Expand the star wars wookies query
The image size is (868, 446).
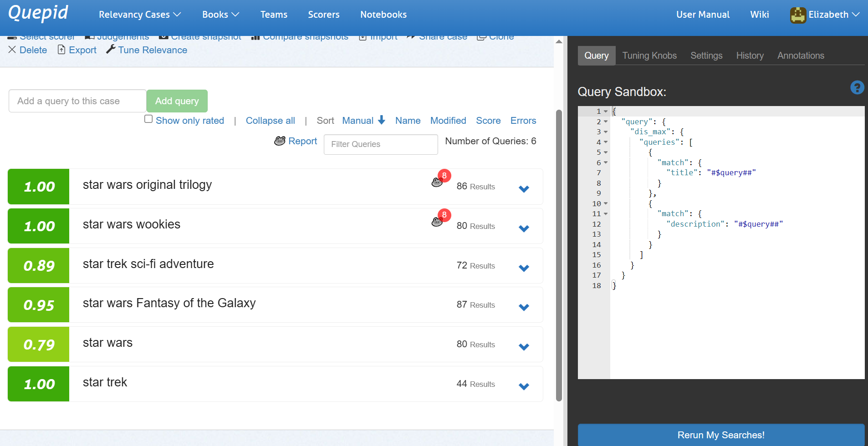pyautogui.click(x=524, y=228)
